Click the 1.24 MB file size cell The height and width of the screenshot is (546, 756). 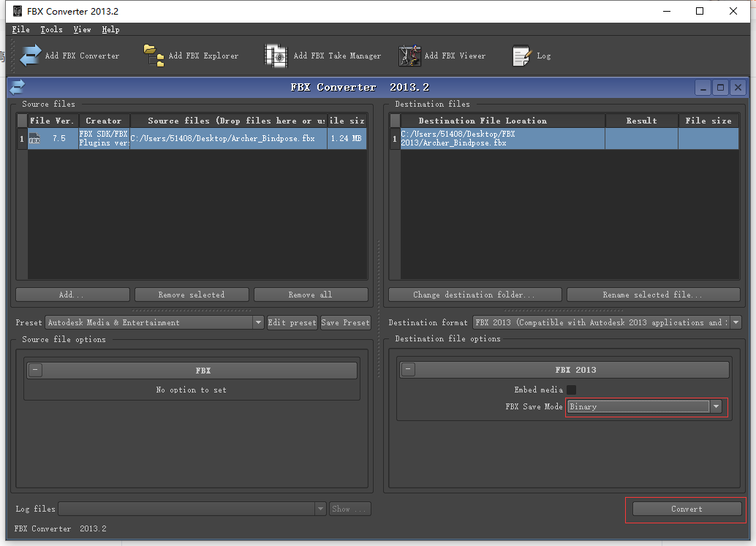(347, 138)
